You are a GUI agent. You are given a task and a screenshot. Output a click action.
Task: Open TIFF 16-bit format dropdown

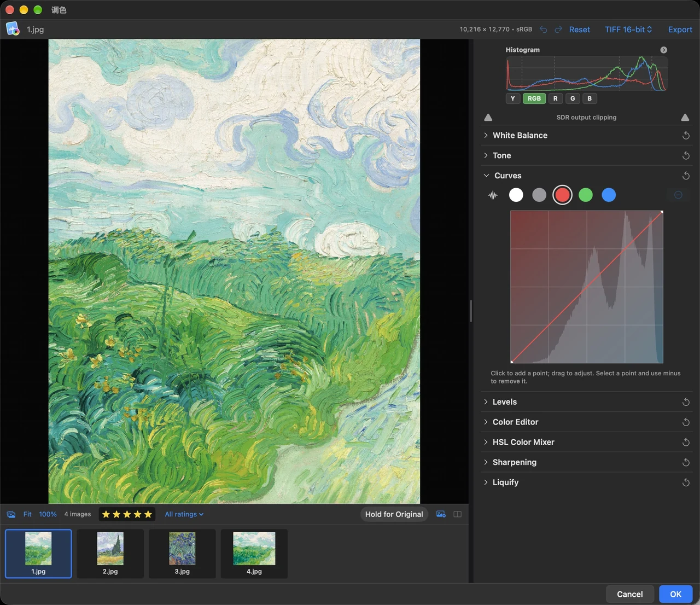[x=628, y=30]
